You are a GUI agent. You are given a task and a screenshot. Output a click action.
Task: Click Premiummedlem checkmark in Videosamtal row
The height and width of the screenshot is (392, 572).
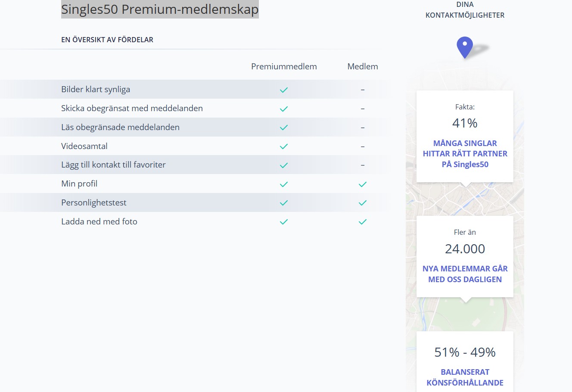[284, 146]
